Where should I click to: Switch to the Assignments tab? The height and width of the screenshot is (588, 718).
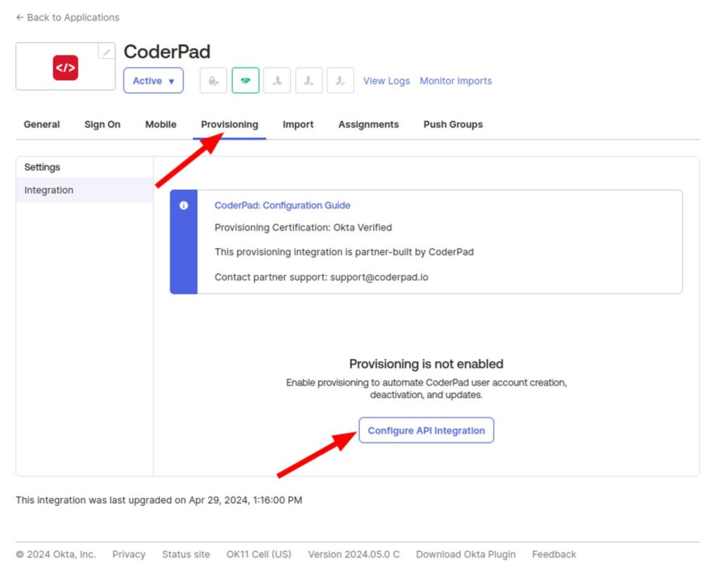pos(368,124)
